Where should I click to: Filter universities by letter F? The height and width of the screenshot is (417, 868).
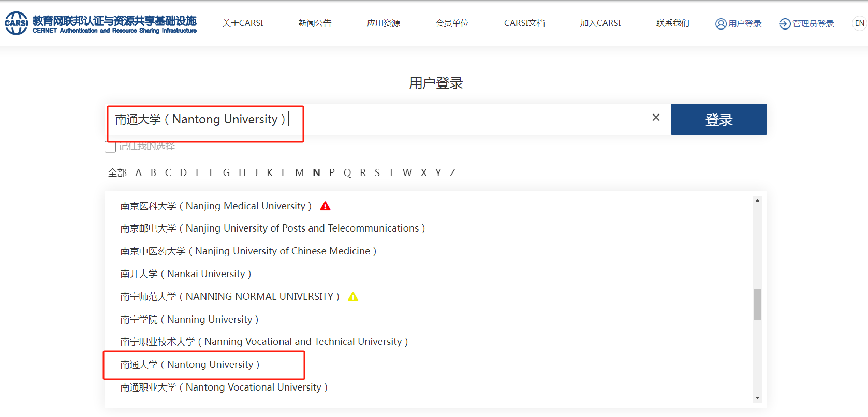coord(212,173)
